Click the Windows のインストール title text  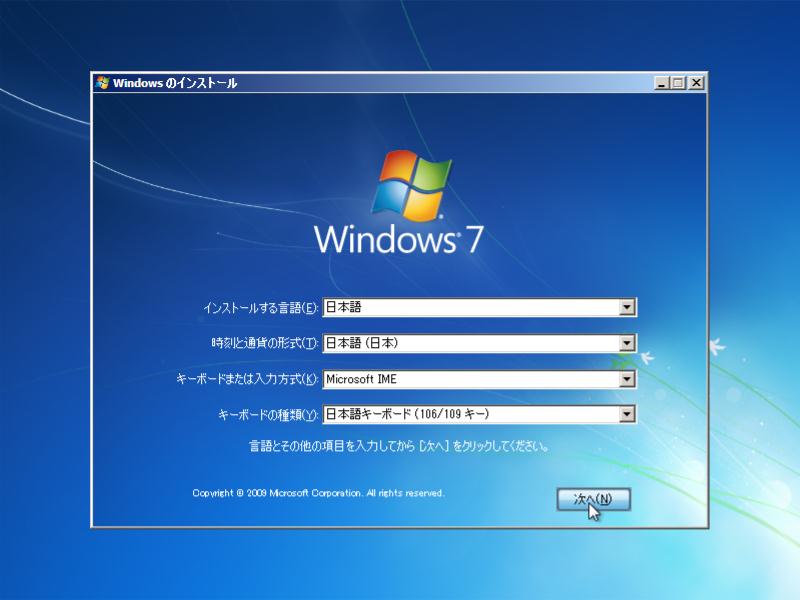pos(175,84)
